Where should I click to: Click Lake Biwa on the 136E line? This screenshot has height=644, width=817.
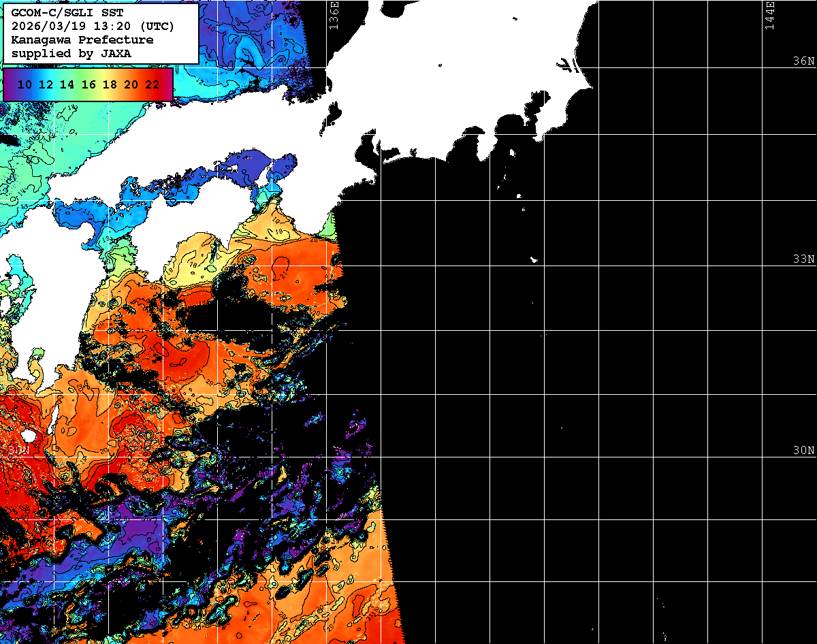click(332, 116)
